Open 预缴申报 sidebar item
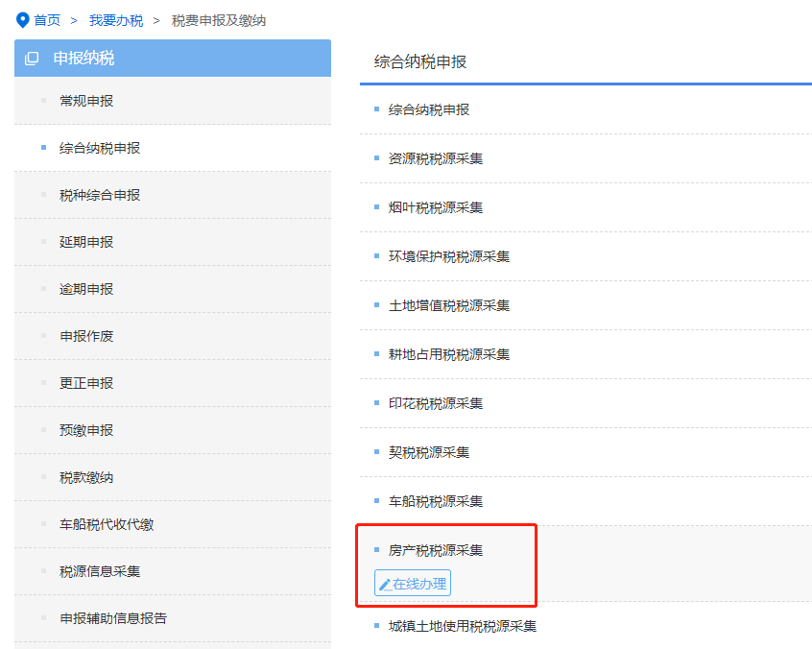This screenshot has height=649, width=812. pyautogui.click(x=86, y=430)
